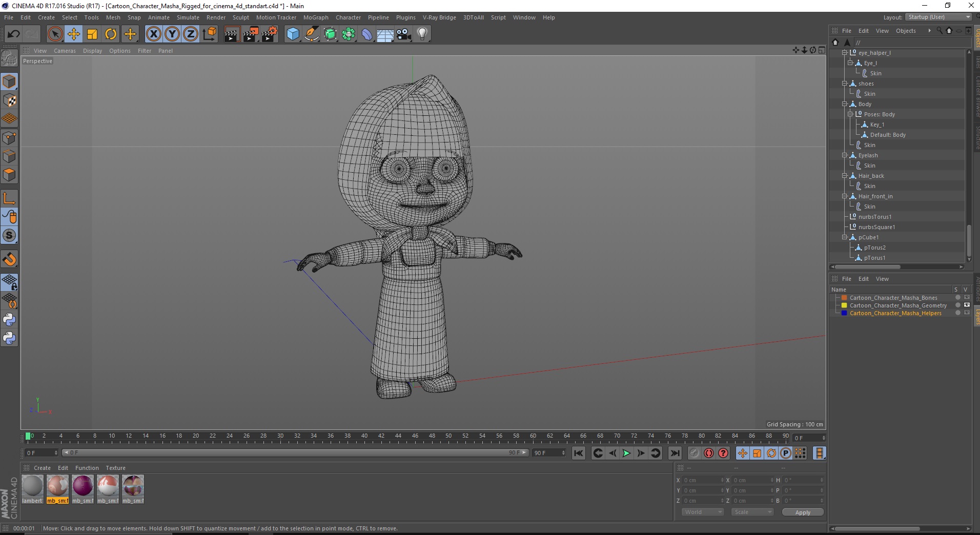Open the viewport Cameras menu
The image size is (980, 535).
click(65, 51)
